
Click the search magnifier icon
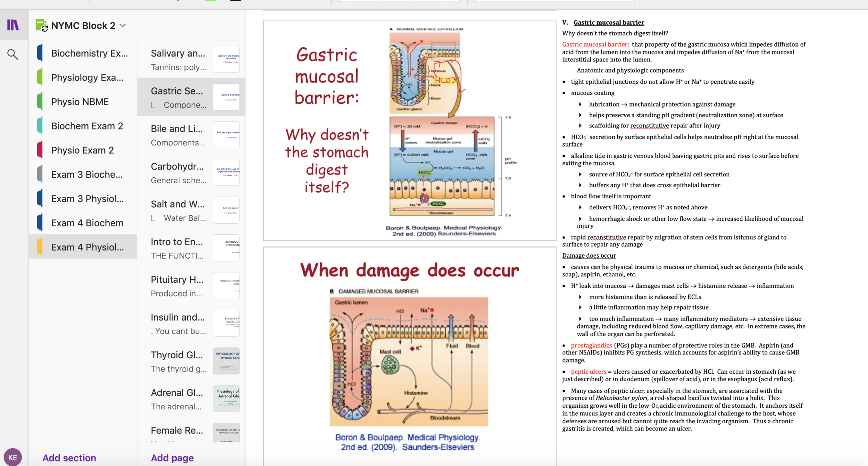point(13,54)
